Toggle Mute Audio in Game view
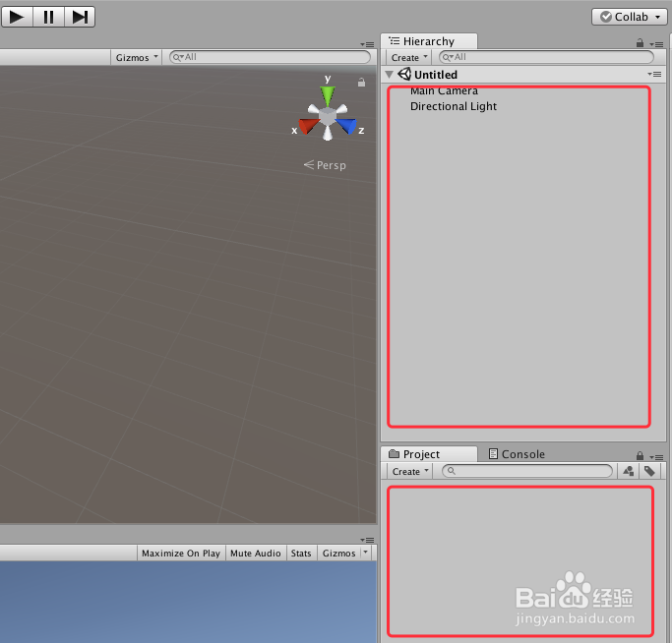This screenshot has height=643, width=672. click(x=256, y=554)
